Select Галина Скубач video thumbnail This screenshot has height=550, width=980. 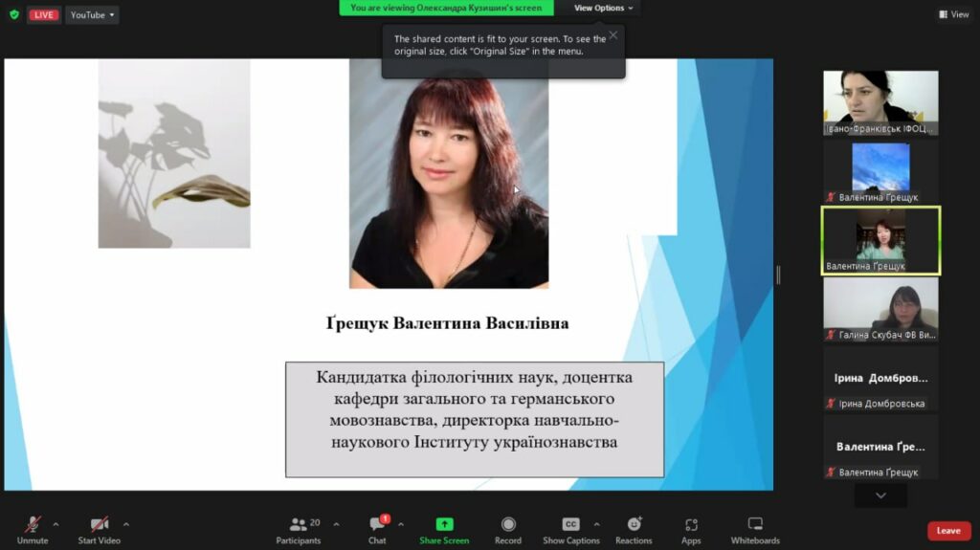[880, 309]
